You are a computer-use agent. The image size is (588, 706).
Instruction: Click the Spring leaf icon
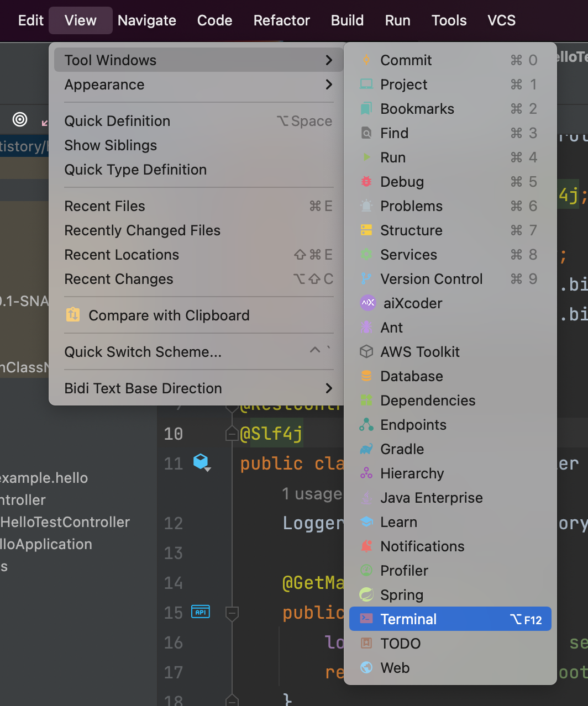click(366, 594)
